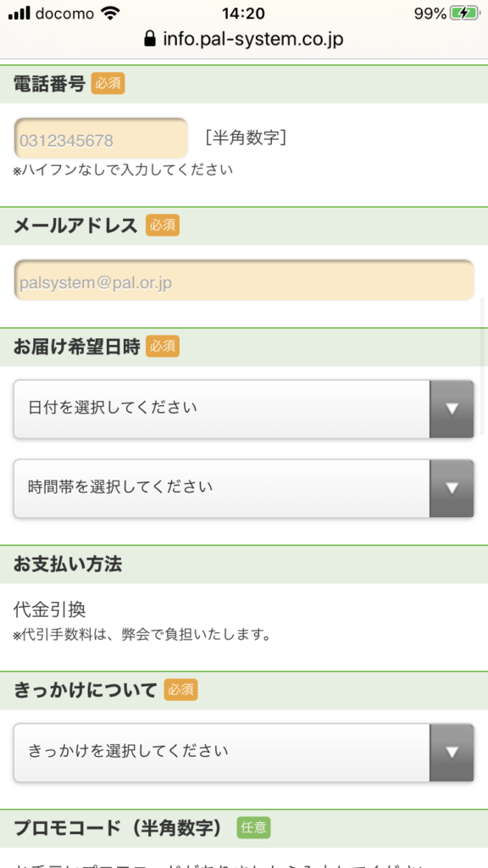Focus the phone number field 0312345678
488x868 pixels.
coord(101,138)
